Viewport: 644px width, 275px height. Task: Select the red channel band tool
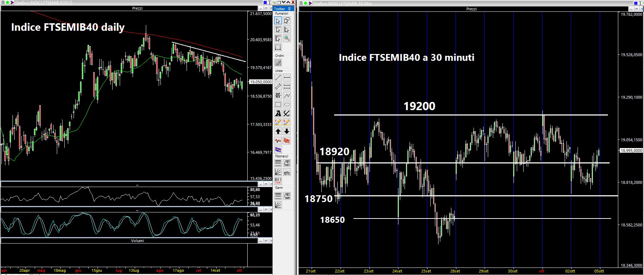tap(287, 141)
